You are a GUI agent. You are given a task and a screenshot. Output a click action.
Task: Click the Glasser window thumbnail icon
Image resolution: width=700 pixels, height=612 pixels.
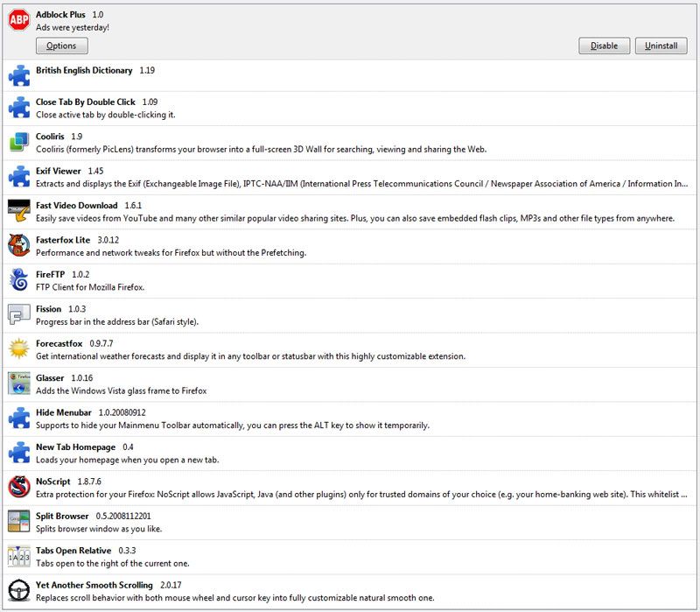[19, 383]
